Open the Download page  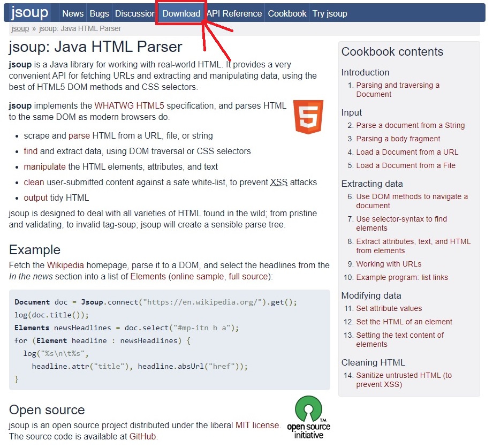181,13
